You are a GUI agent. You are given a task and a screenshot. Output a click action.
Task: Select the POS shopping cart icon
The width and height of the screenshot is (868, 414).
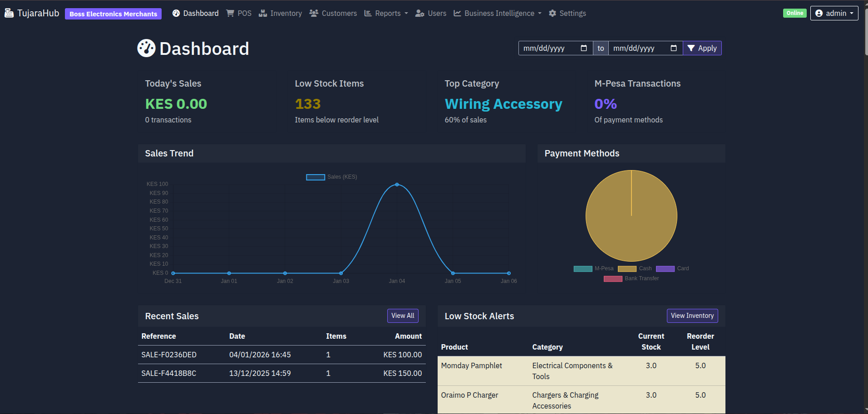tap(231, 13)
